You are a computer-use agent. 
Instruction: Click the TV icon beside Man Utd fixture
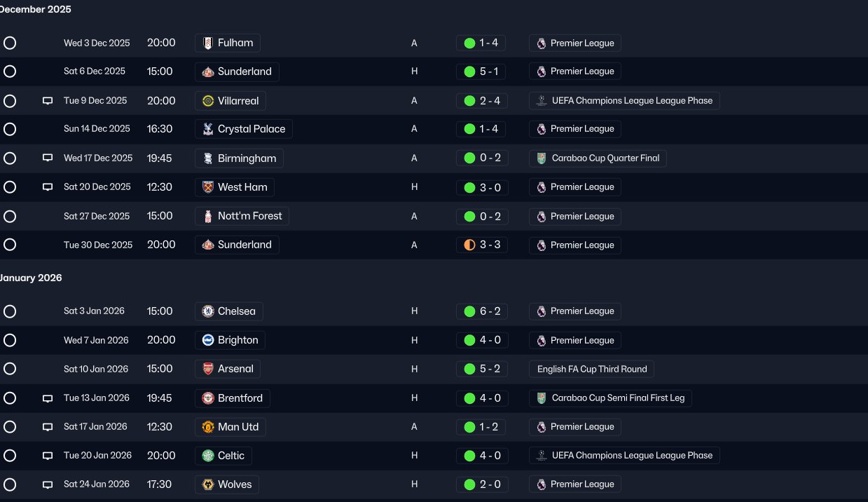[48, 427]
